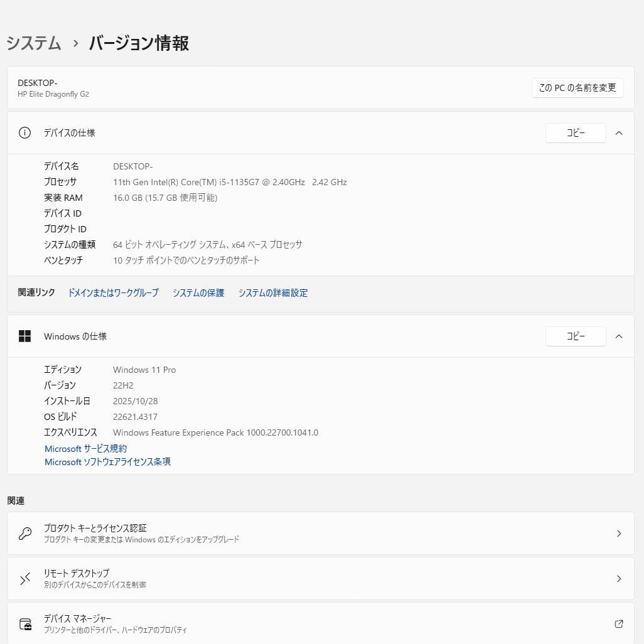
Task: Open リモート デスクトップ via row chevron
Action: (618, 578)
